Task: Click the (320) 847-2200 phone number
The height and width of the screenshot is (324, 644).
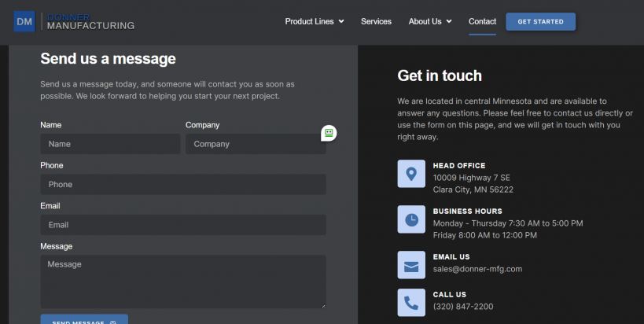Action: click(x=463, y=307)
